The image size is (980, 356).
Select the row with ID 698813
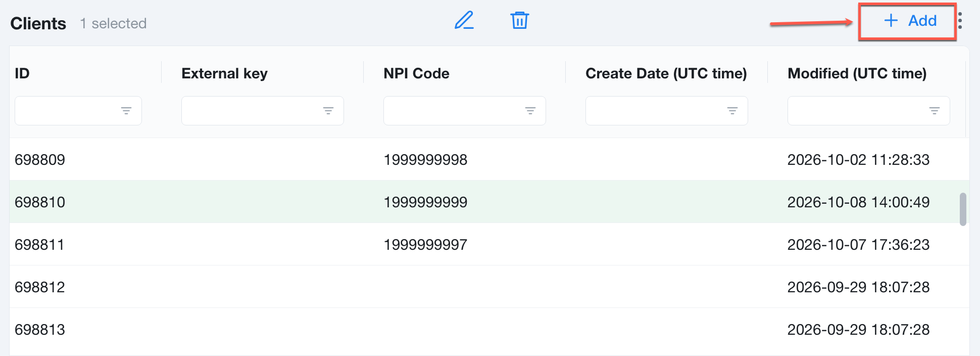point(489,329)
